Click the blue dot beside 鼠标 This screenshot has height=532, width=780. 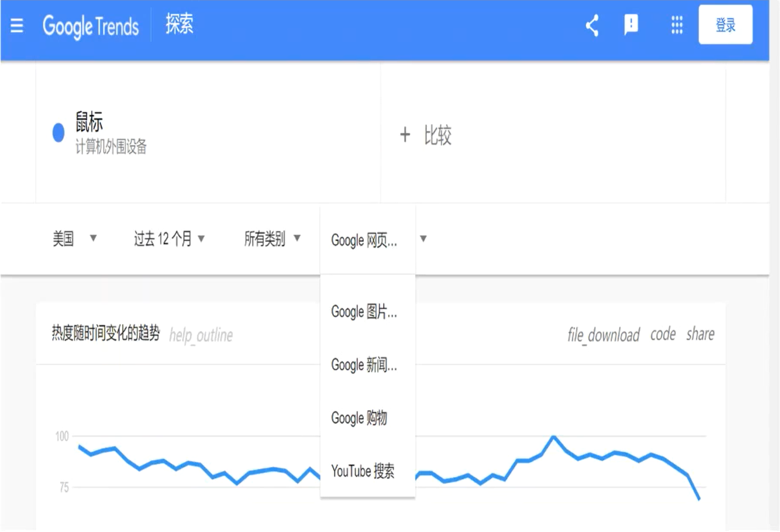point(58,133)
